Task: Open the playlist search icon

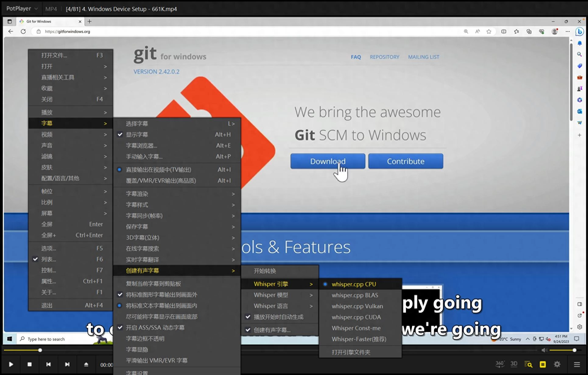Action: click(x=528, y=364)
